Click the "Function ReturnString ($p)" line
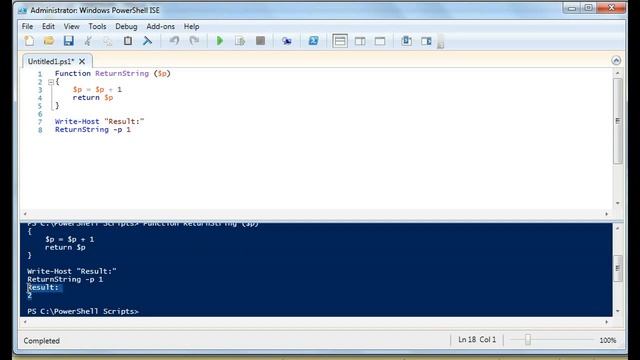The width and height of the screenshot is (640, 360). (x=113, y=73)
